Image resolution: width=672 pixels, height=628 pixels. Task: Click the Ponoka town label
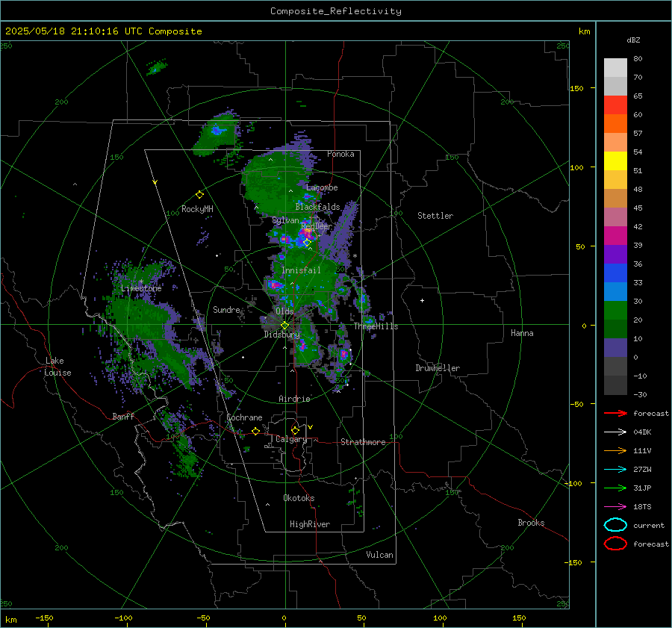coord(340,154)
